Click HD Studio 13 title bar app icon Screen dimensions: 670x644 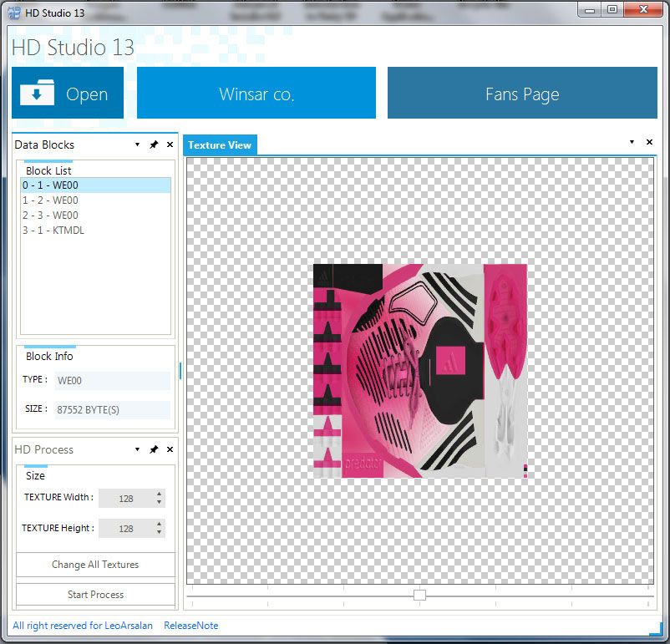[13, 13]
